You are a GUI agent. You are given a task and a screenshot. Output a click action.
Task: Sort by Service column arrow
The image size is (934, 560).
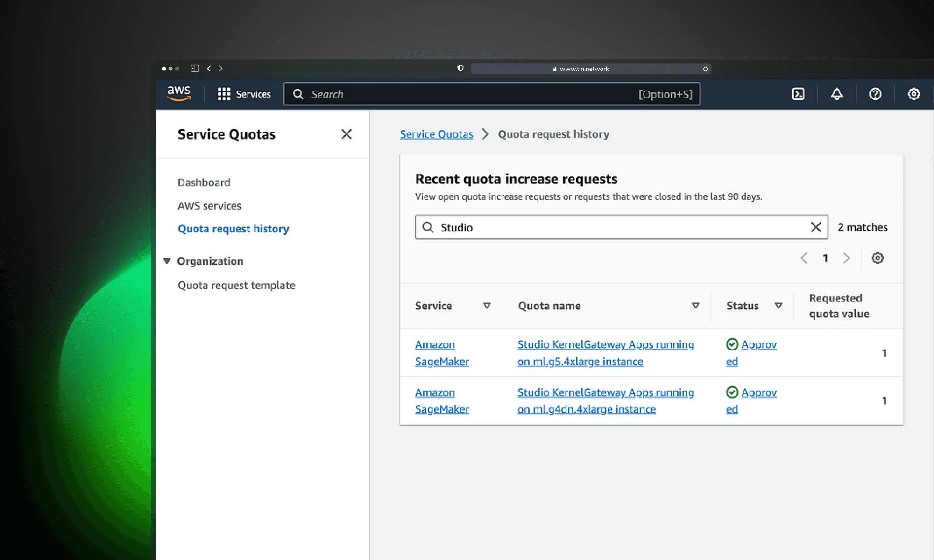487,306
